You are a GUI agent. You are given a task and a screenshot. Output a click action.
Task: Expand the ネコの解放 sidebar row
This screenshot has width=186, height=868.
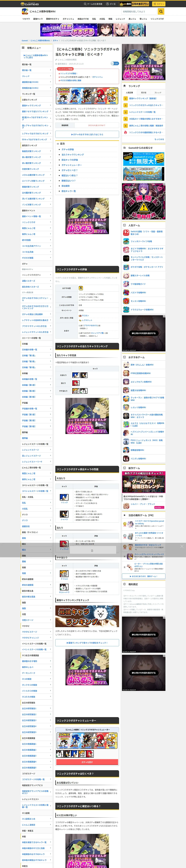tap(37, 679)
